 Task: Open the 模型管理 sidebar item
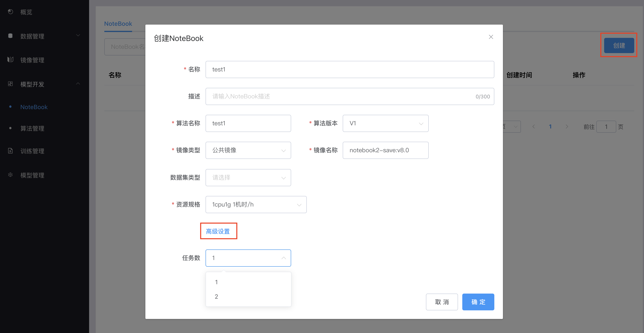pyautogui.click(x=32, y=175)
